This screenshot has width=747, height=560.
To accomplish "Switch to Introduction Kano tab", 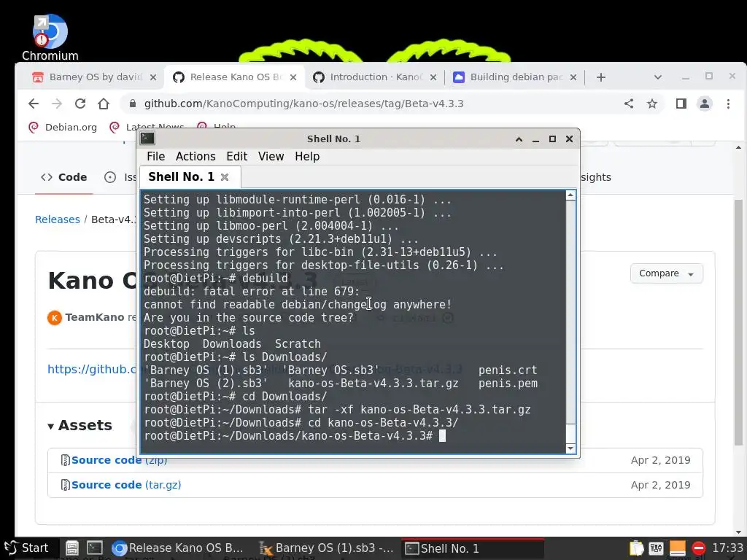I will click(x=375, y=77).
